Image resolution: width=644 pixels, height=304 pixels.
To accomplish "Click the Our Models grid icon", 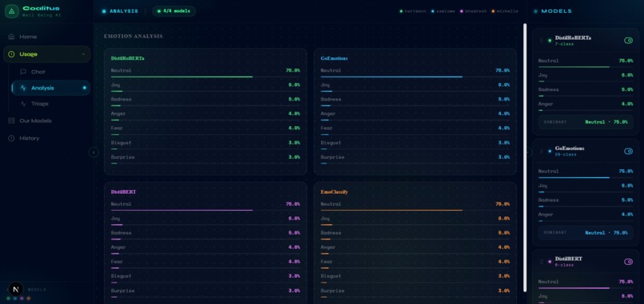I will [11, 120].
